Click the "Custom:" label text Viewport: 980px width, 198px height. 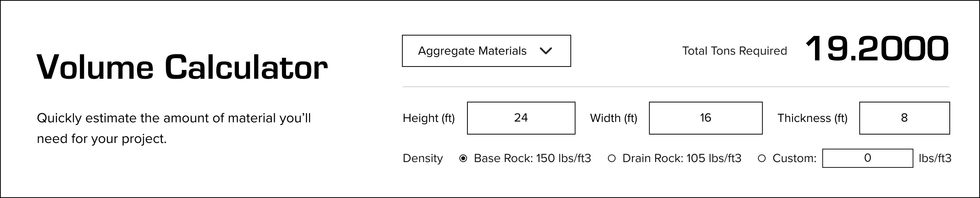[794, 158]
